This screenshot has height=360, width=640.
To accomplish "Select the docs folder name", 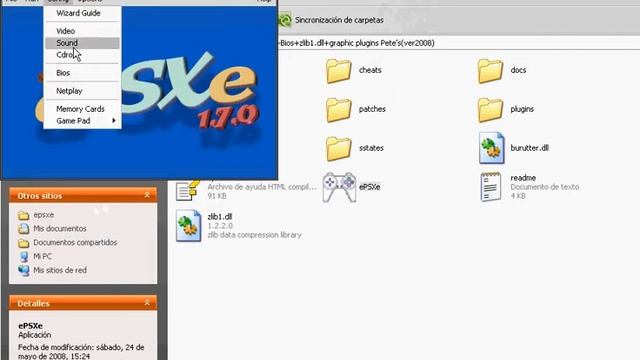I will point(518,70).
